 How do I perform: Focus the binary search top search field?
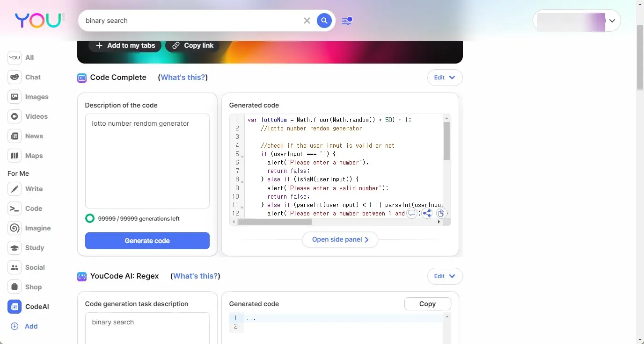(192, 21)
